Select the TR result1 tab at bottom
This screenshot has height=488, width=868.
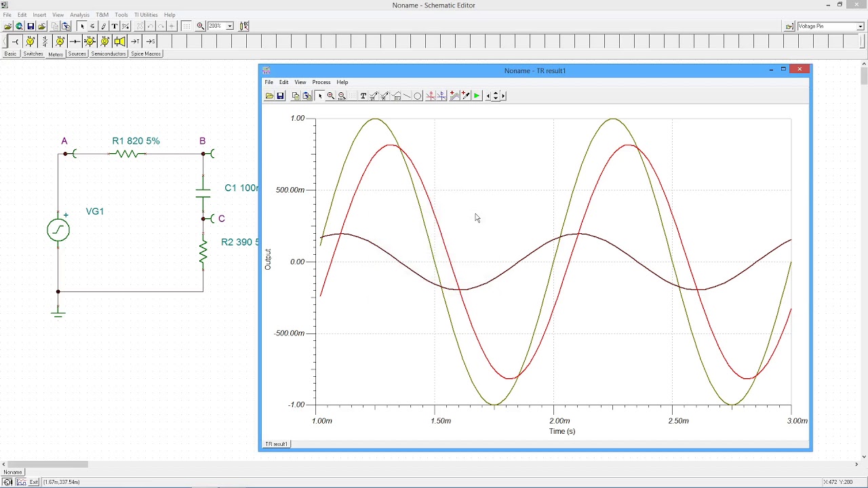pos(277,444)
